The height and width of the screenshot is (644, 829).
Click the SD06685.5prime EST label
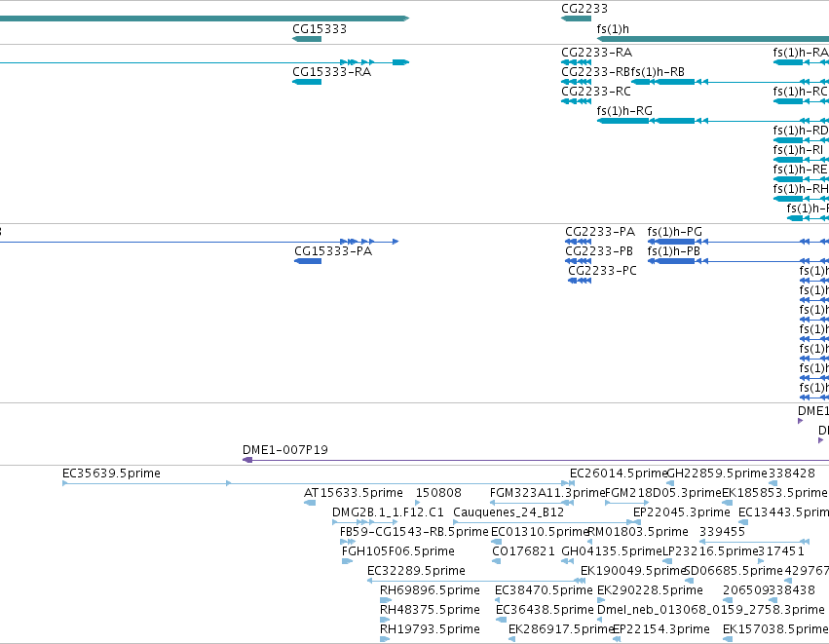[x=734, y=571]
